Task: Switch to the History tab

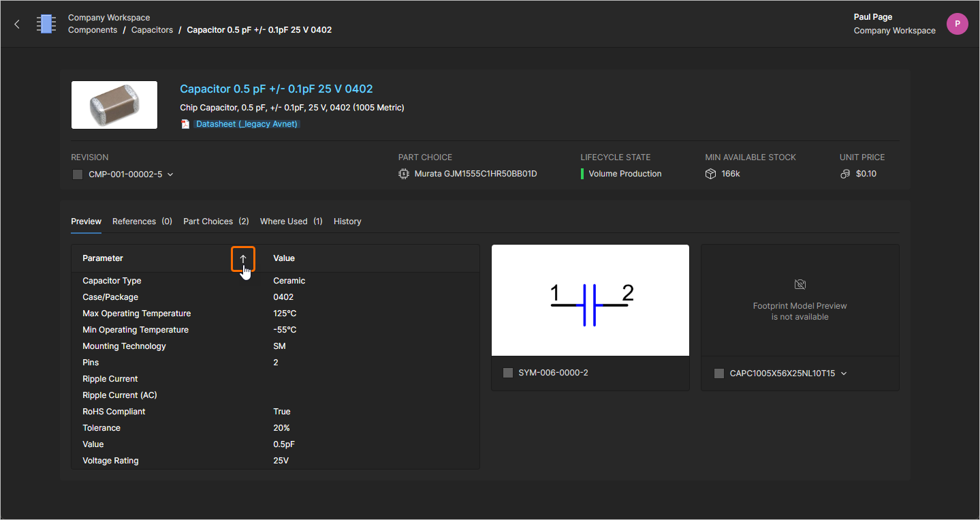Action: [x=347, y=221]
